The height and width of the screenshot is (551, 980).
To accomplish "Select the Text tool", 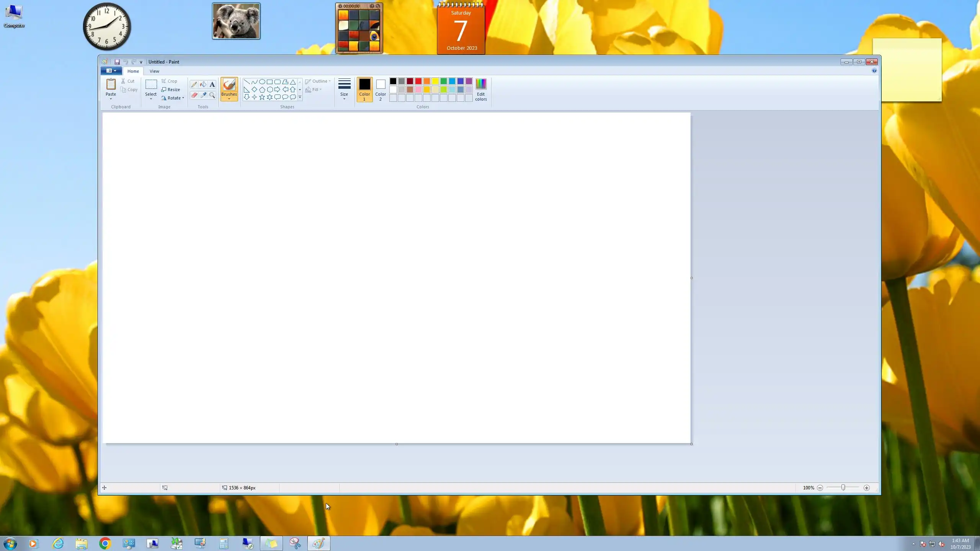I will 212,85.
